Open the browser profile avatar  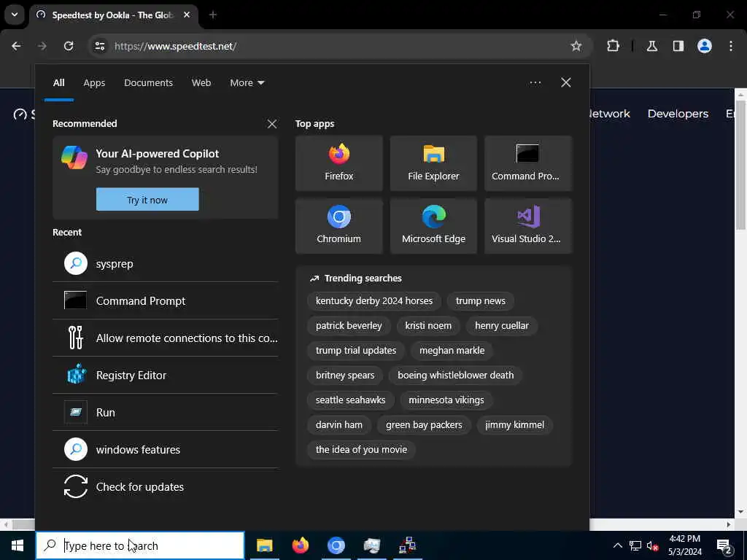tap(705, 46)
